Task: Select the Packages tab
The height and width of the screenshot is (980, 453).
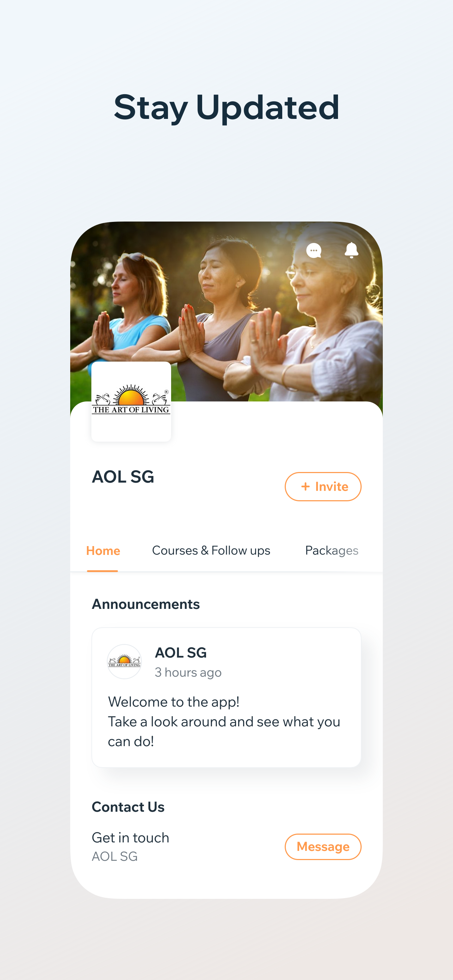Action: [x=332, y=550]
